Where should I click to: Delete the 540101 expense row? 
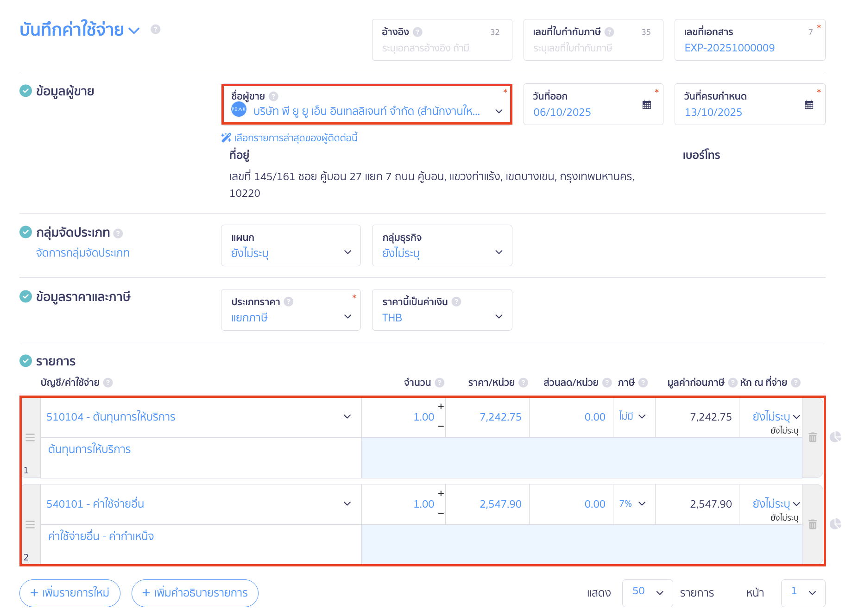pos(812,524)
